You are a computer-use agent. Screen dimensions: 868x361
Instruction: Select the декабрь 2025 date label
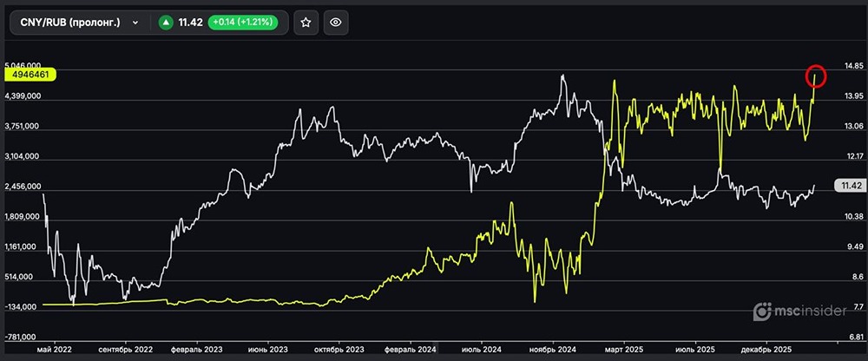point(766,350)
